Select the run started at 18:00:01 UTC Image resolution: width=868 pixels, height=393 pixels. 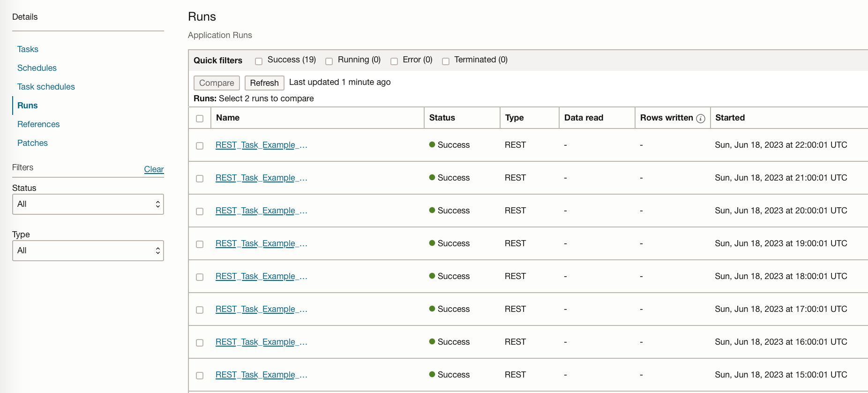point(200,277)
